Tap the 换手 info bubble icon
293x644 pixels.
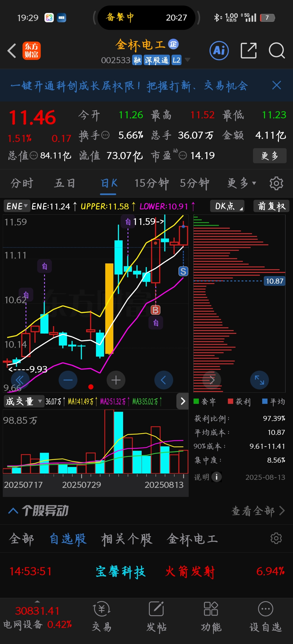105,135
